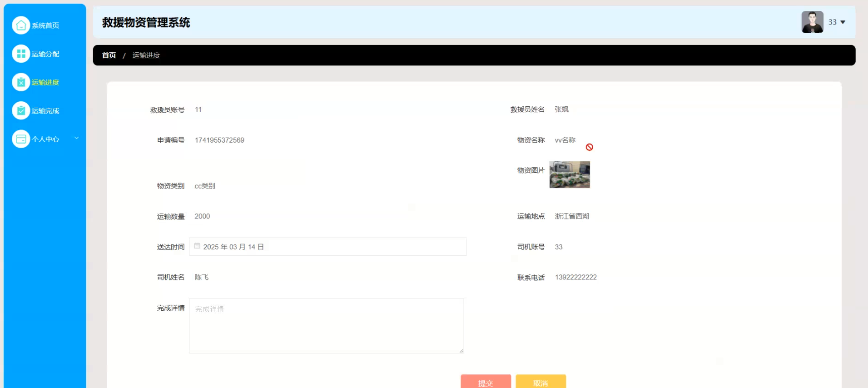View the 物资图片 thumbnail image

pos(570,174)
